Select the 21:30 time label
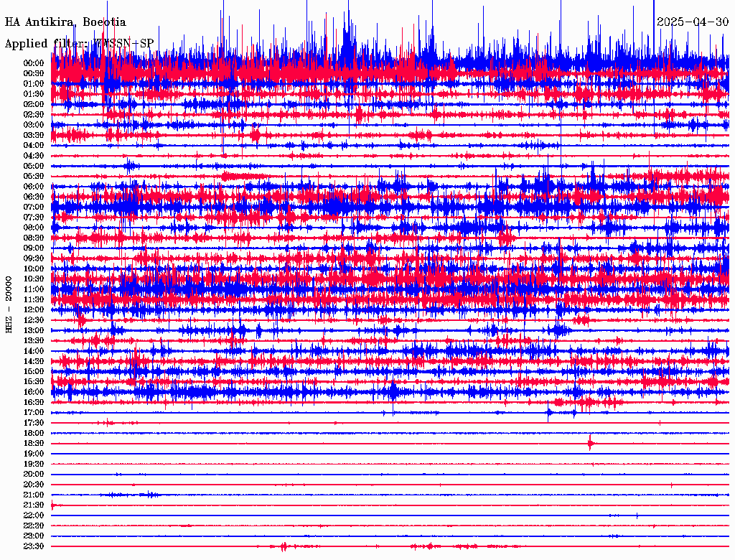The image size is (735, 560). tap(34, 505)
